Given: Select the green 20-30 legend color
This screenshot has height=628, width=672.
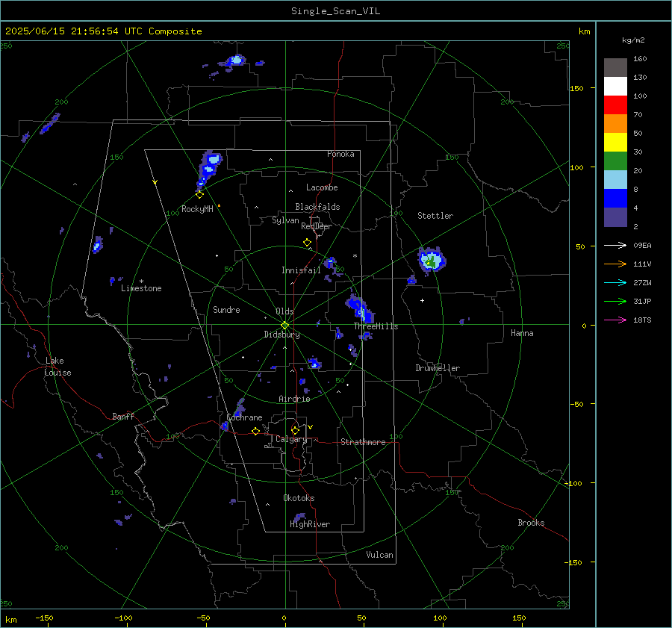Looking at the screenshot, I should coord(615,161).
